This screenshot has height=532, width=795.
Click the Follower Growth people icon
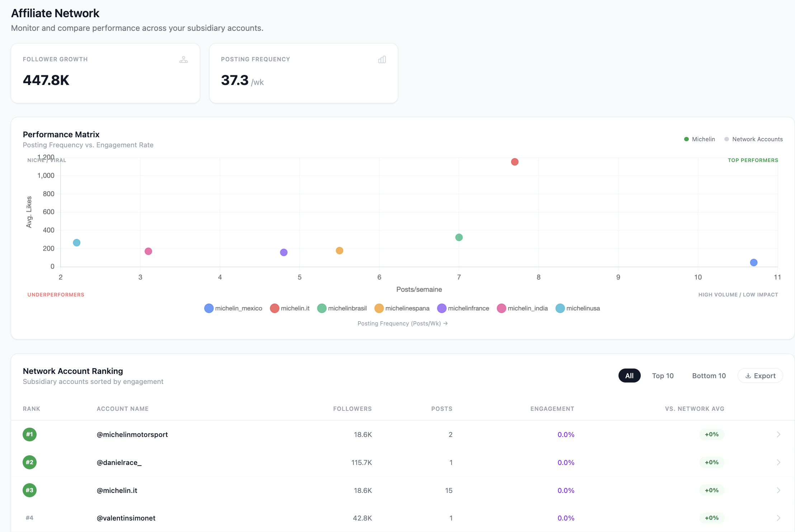(x=184, y=60)
